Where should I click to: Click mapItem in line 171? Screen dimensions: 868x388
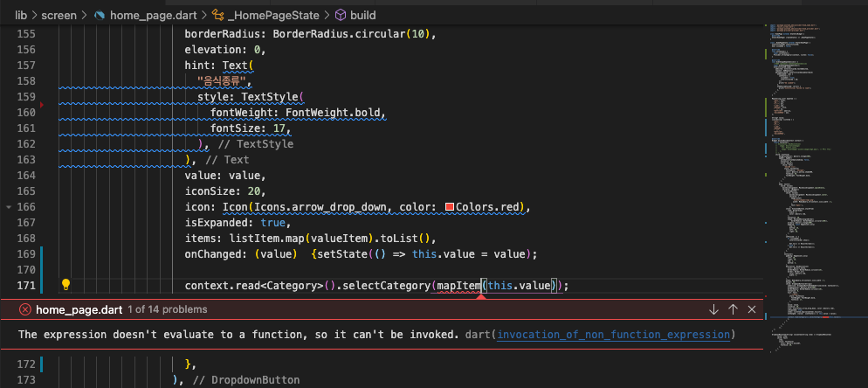(458, 286)
